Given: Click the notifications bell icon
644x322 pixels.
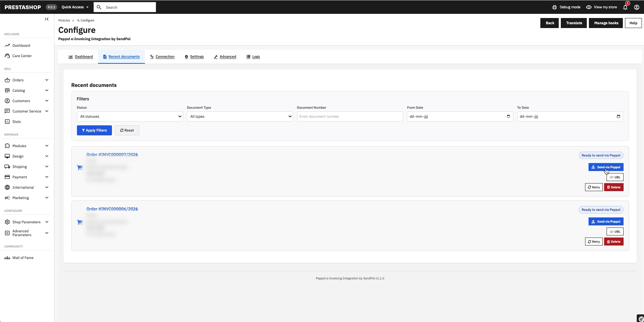Looking at the screenshot, I should pos(625,7).
